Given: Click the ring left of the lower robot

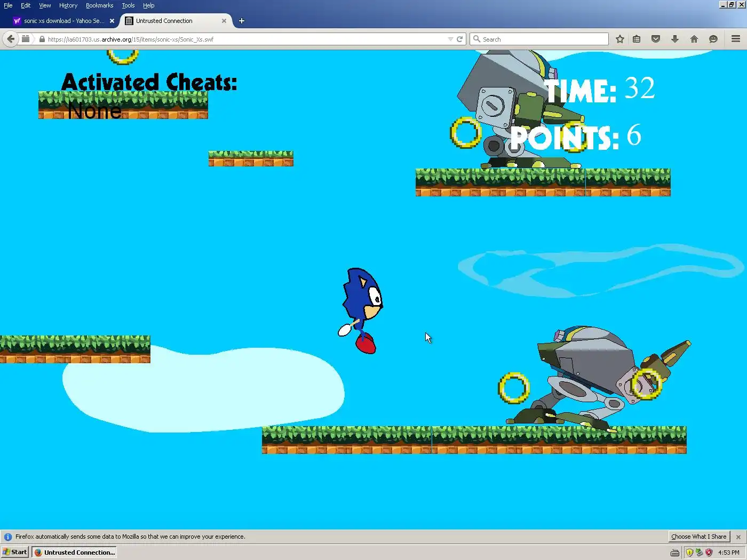Looking at the screenshot, I should tap(514, 388).
